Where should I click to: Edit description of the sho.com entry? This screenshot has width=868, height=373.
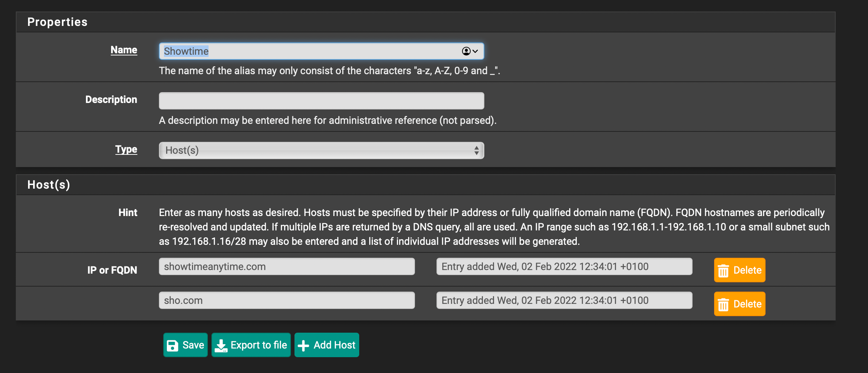click(x=564, y=300)
